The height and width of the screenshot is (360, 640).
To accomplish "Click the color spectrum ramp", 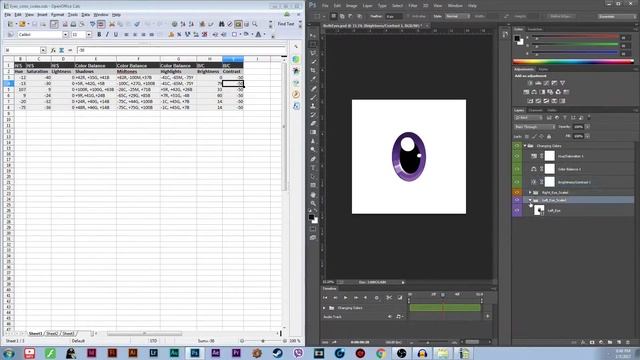I will click(573, 62).
